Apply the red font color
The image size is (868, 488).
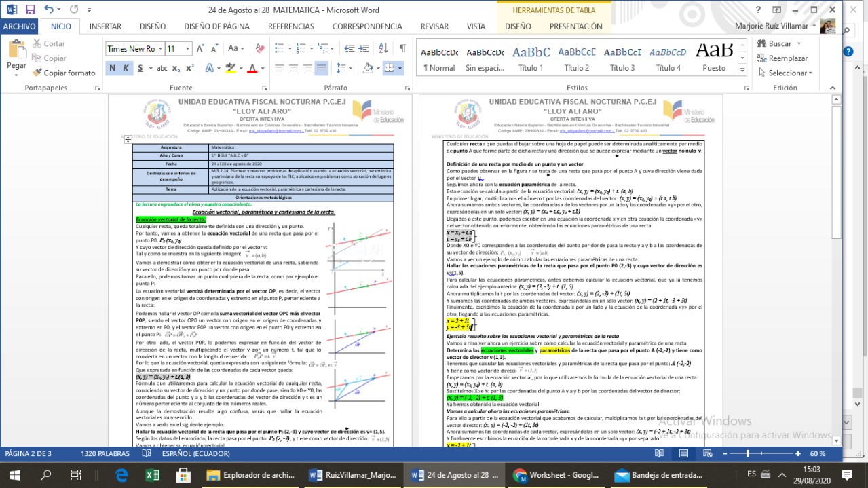point(252,68)
